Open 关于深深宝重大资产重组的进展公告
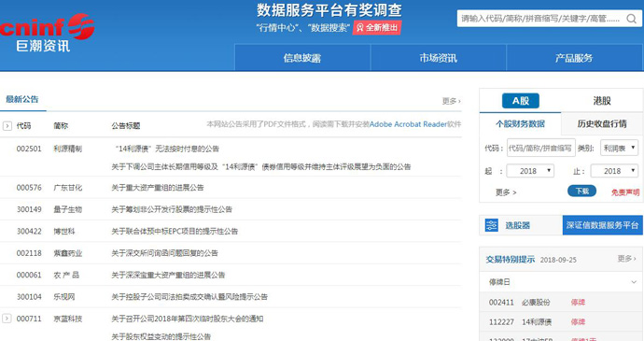 [168, 275]
